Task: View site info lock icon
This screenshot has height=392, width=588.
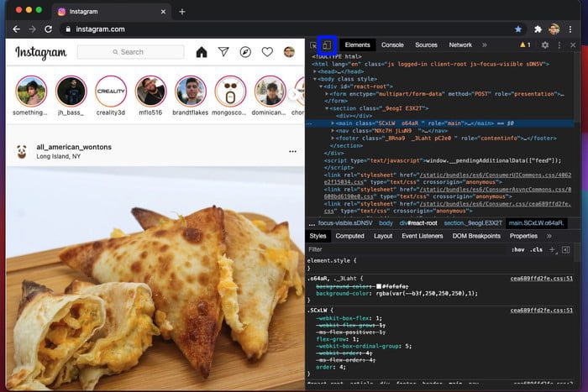Action: [68, 29]
